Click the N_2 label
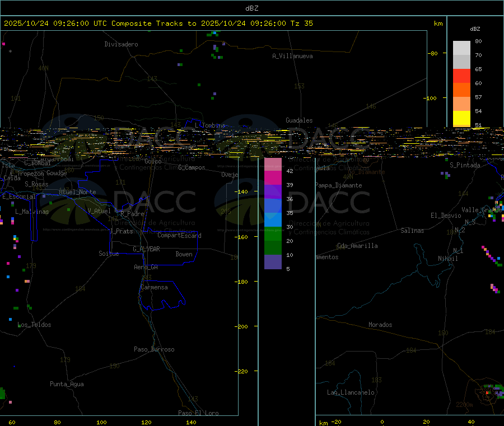Screen dimensions: 504x426 coord(460,230)
